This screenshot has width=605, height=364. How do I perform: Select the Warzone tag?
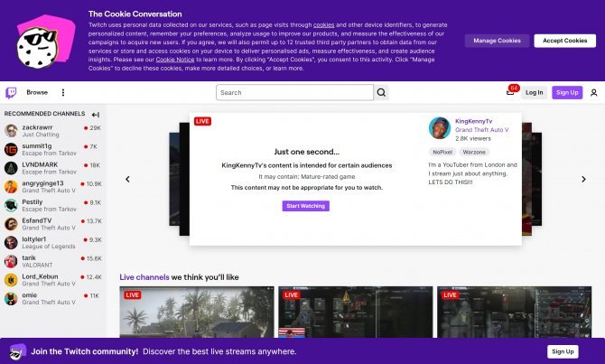pos(474,152)
